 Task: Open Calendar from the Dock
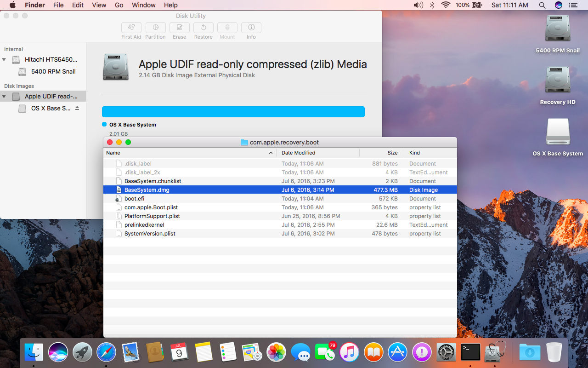pyautogui.click(x=179, y=352)
